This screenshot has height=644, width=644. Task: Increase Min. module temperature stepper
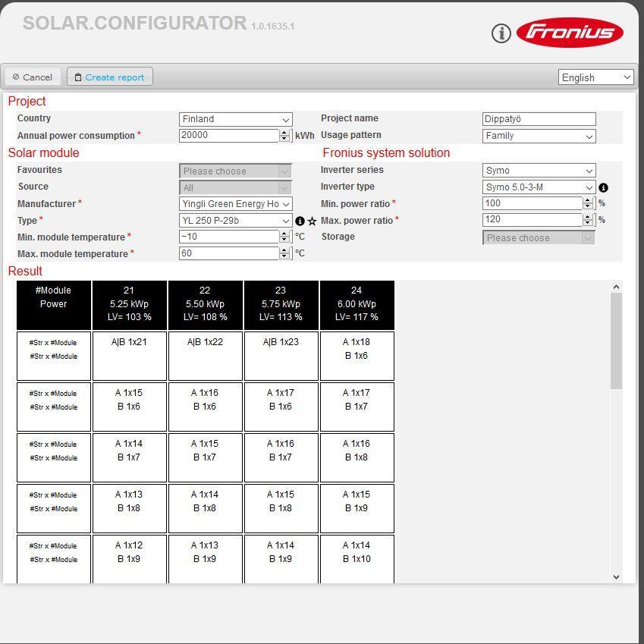[284, 234]
